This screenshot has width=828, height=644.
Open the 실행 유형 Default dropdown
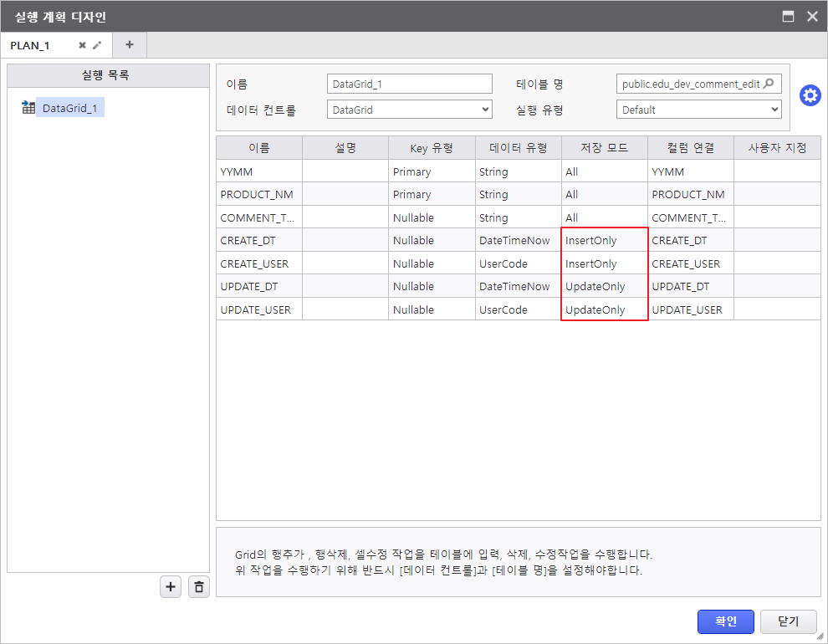pos(698,110)
